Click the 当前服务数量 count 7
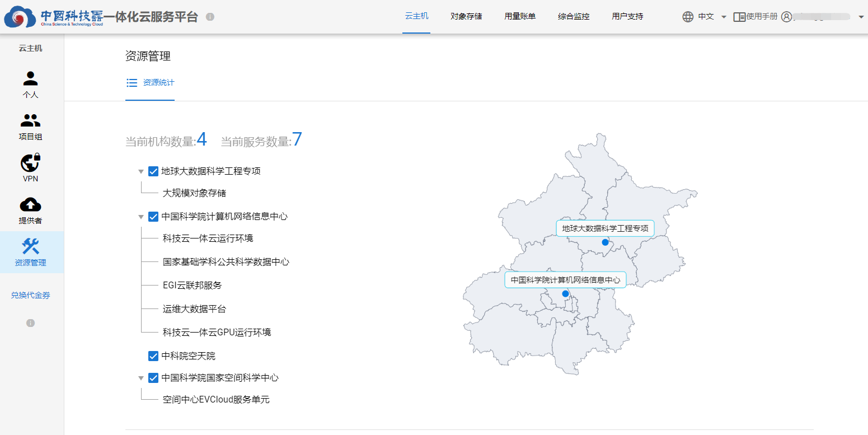 297,139
